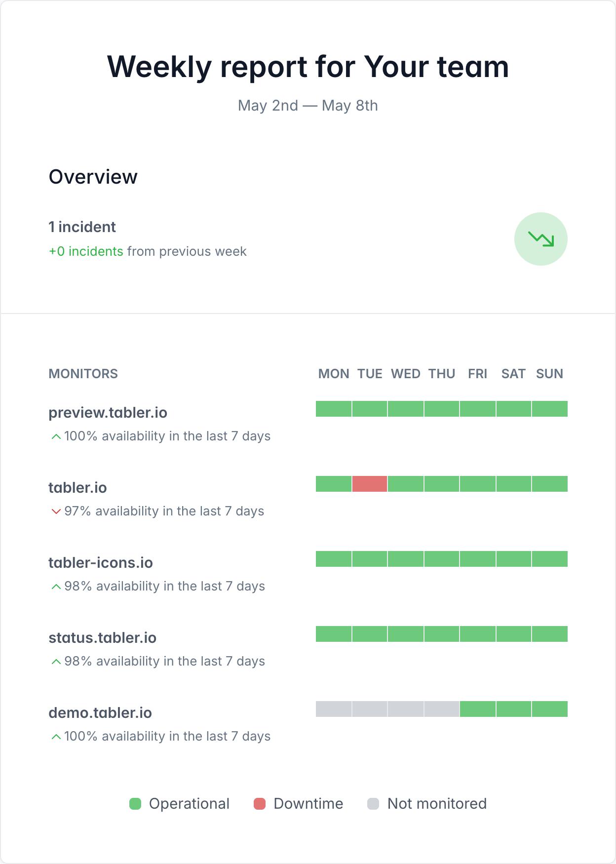Click the up chevron under status.tabler.io
The height and width of the screenshot is (864, 616).
(56, 662)
